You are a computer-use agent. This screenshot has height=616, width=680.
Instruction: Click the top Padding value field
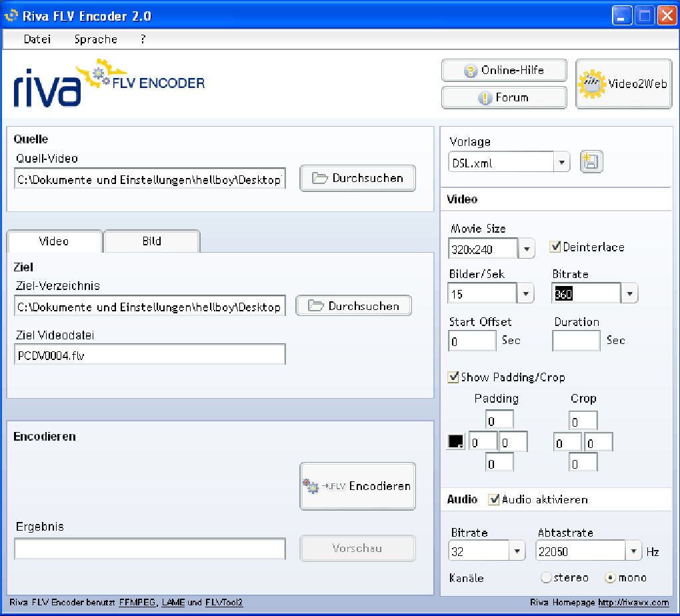click(x=499, y=420)
